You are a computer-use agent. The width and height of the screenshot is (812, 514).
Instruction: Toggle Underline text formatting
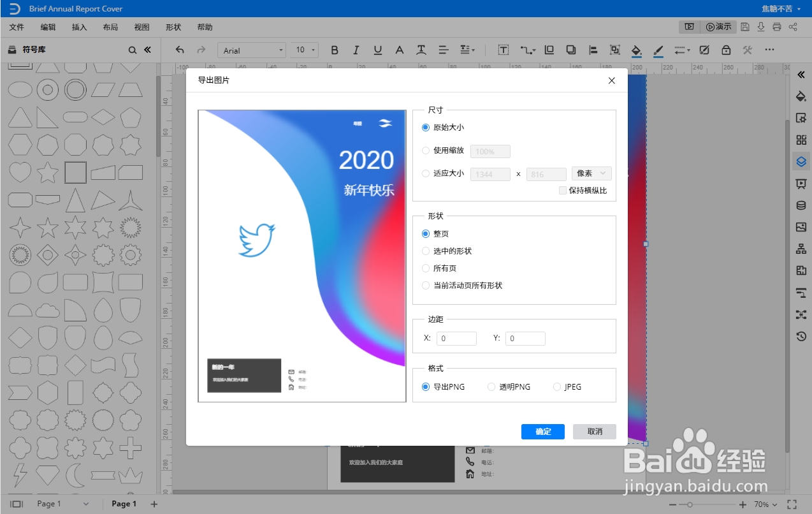[x=378, y=50]
